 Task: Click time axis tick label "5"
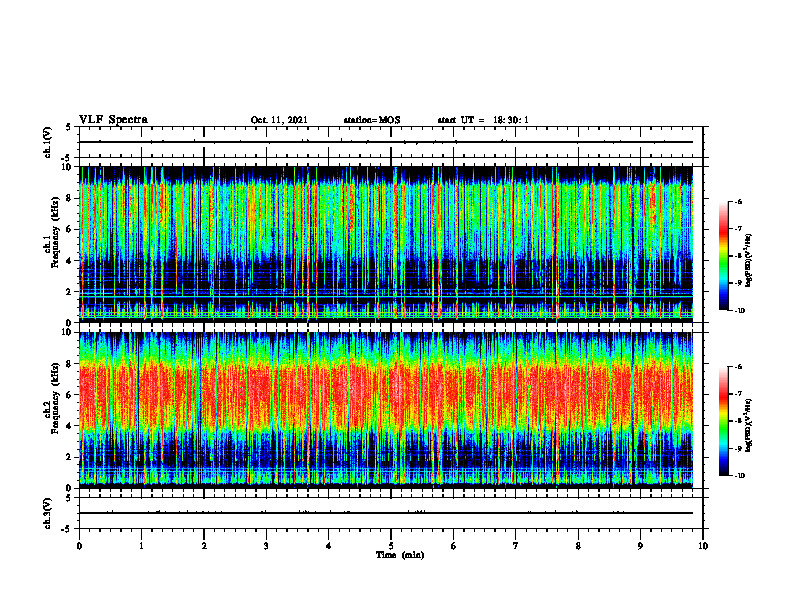click(x=391, y=546)
